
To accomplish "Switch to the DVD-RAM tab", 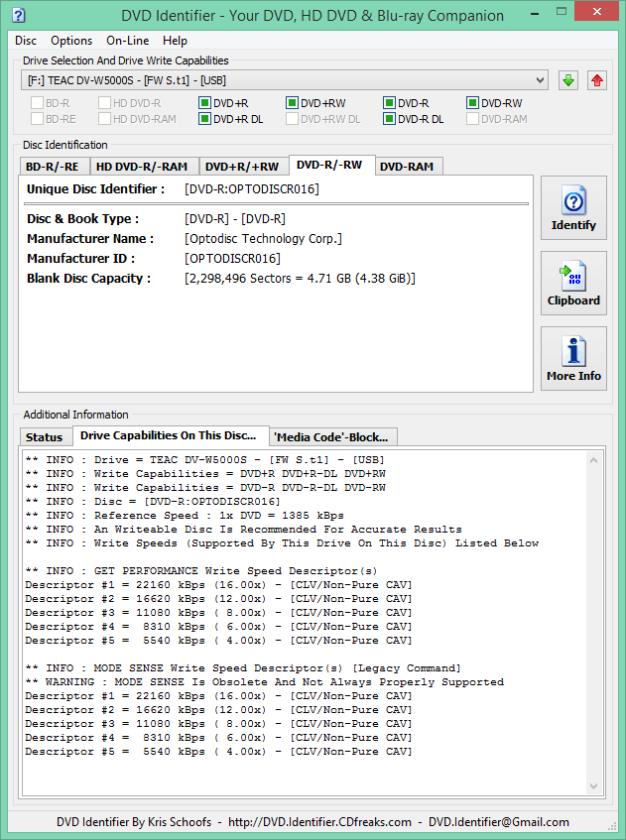I will (x=407, y=167).
